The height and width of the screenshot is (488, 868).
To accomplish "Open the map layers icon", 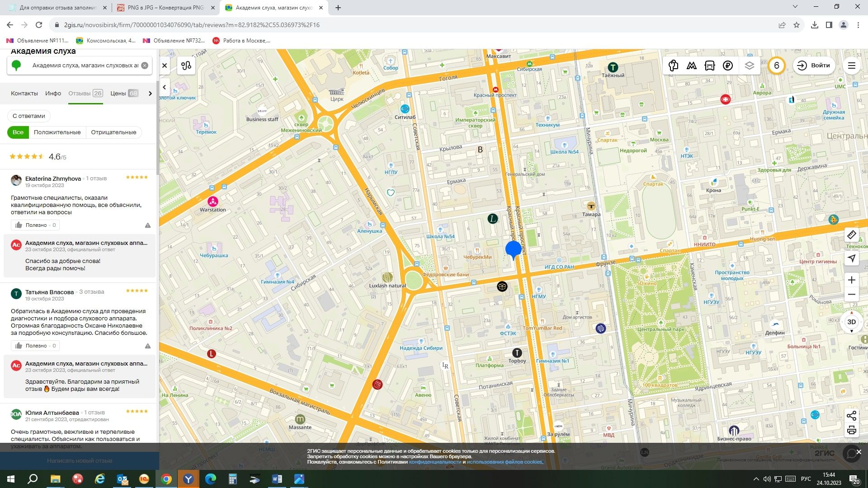I will 749,66.
